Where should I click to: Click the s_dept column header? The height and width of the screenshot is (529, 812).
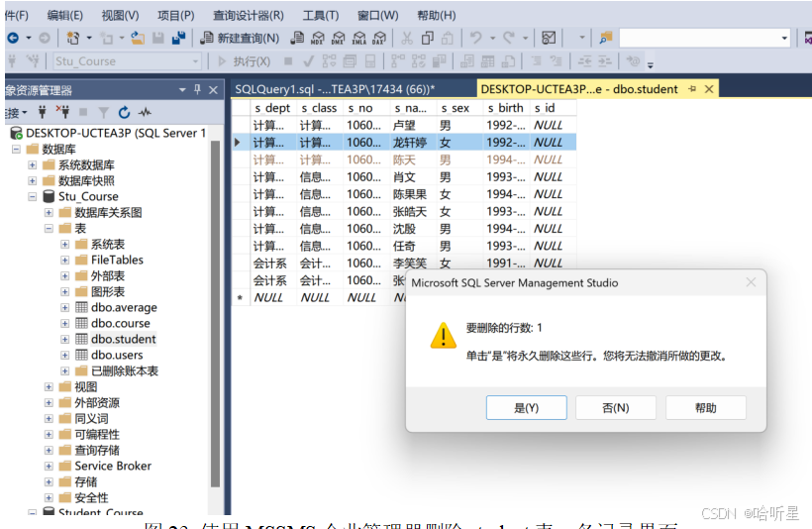272,108
